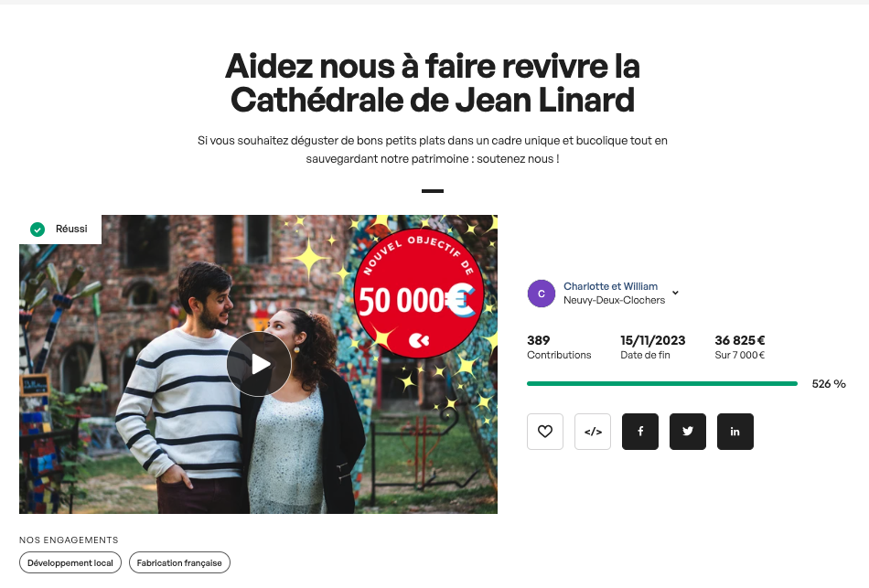Share the campaign on Twitter
The height and width of the screenshot is (588, 869).
point(688,431)
